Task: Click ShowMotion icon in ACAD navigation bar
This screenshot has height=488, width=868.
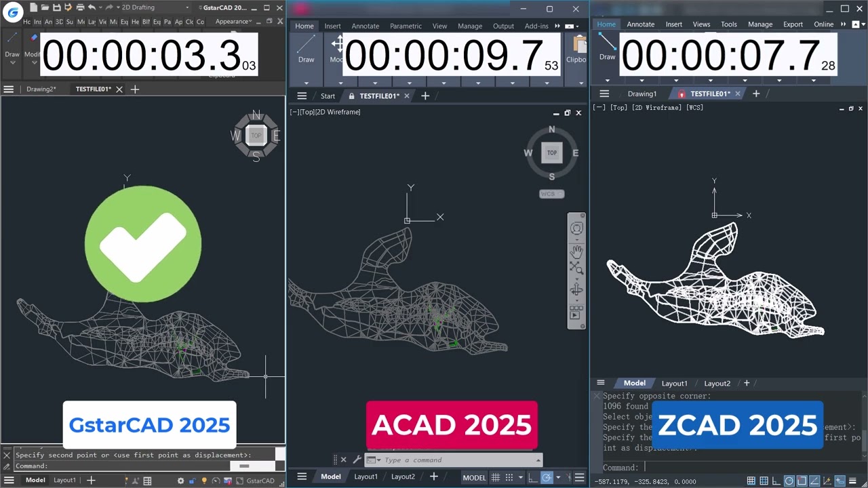Action: coord(576,313)
